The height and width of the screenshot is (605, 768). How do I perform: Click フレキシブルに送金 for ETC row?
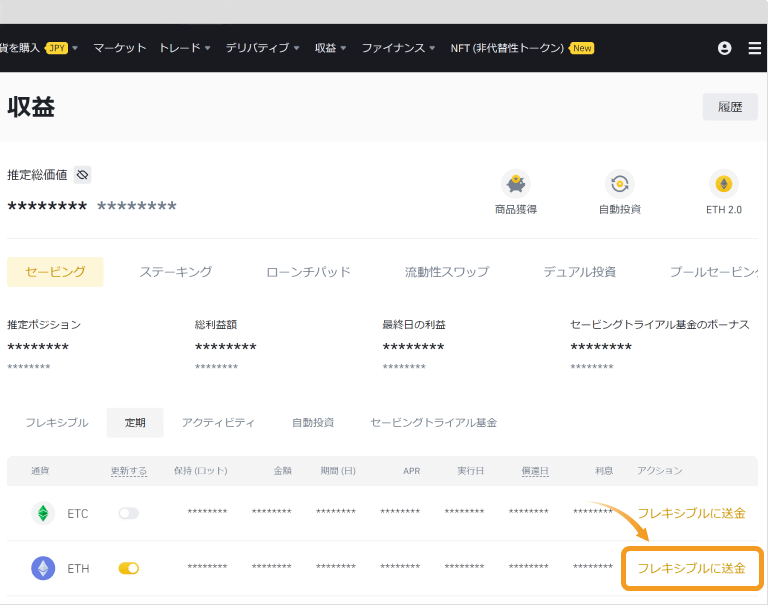click(x=691, y=513)
